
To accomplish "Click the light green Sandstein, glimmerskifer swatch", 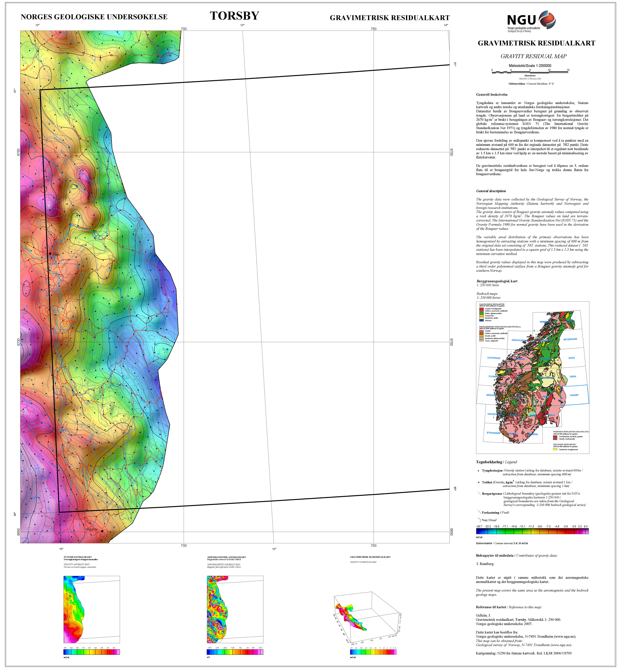I will [481, 338].
